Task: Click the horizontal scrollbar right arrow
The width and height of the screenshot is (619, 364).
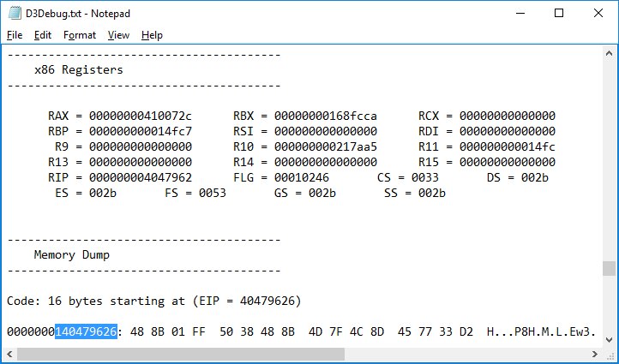Action: click(x=594, y=354)
